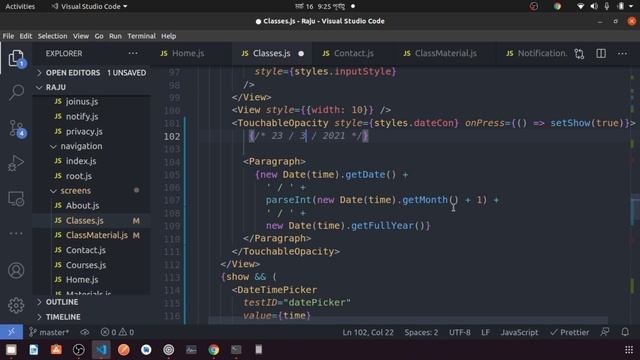Open the Terminal menu
Image resolution: width=640 pixels, height=360 pixels.
(x=141, y=36)
